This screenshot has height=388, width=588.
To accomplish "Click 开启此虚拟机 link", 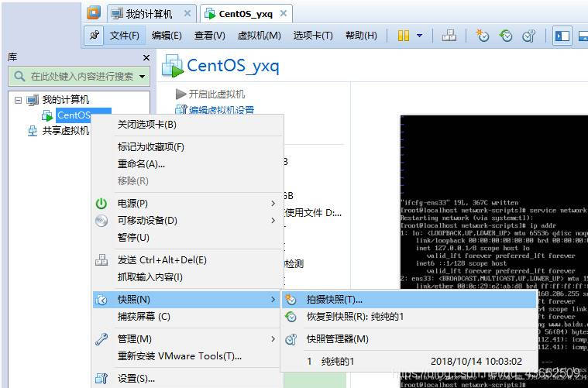I will click(216, 94).
